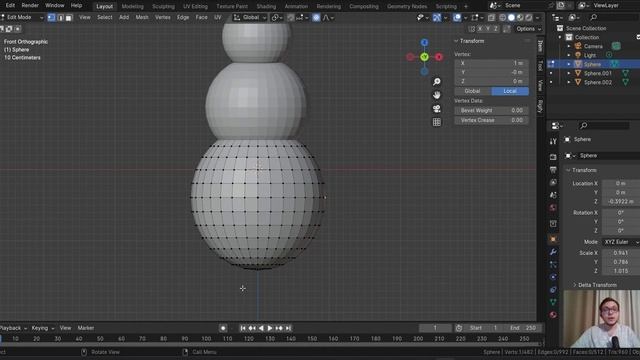Viewport: 640px width, 360px height.
Task: Switch to Modeling workspace tab
Action: point(132,7)
